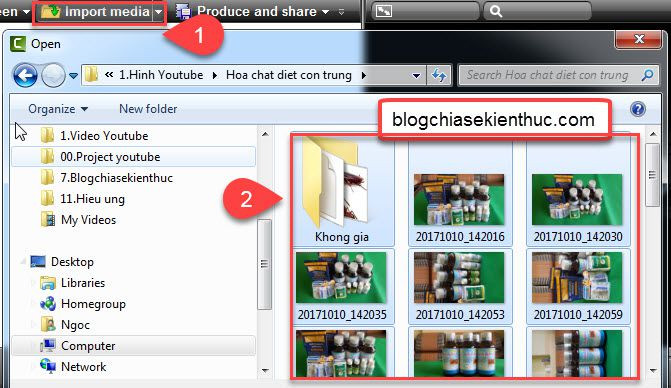Select image 20171010_142053
The height and width of the screenshot is (388, 671).
pyautogui.click(x=460, y=286)
